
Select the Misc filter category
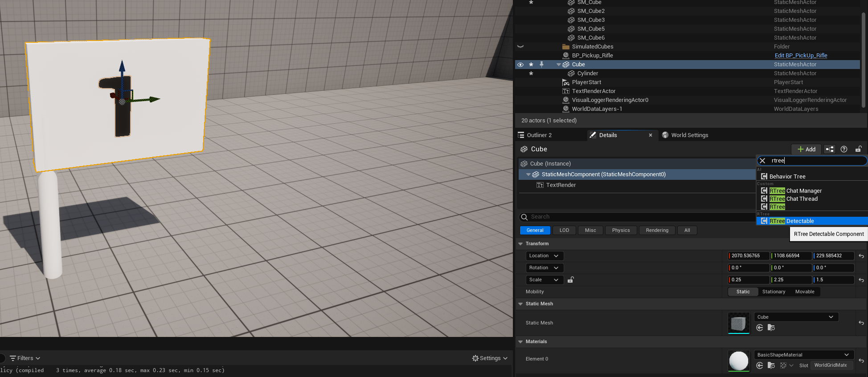tap(590, 231)
